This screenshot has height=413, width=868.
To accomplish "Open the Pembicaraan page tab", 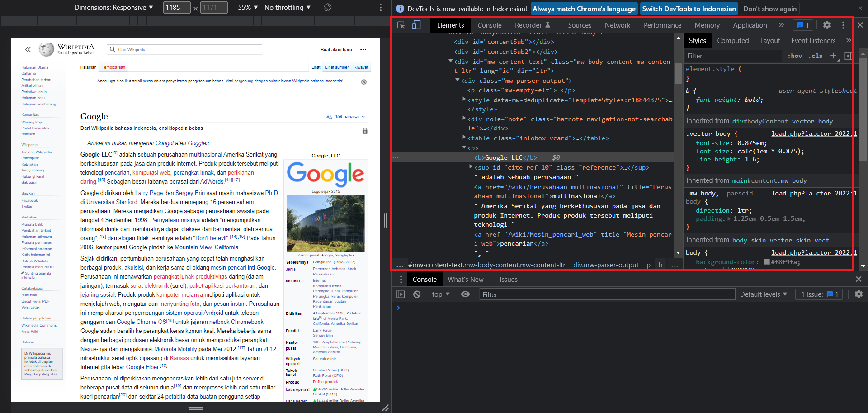I will click(113, 67).
